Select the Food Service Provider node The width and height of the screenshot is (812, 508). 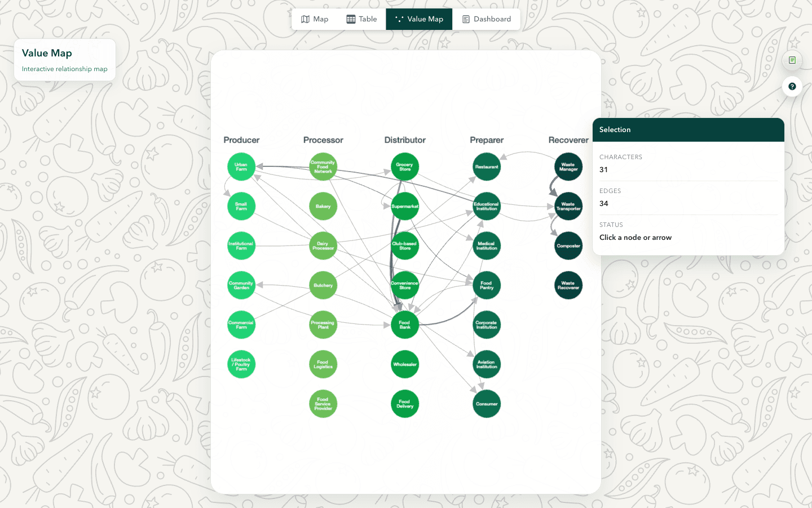(x=323, y=404)
